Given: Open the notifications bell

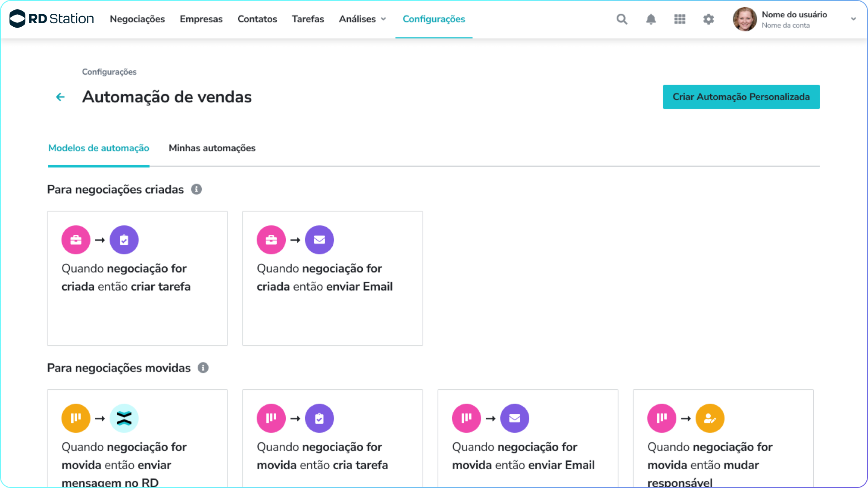Looking at the screenshot, I should [651, 19].
